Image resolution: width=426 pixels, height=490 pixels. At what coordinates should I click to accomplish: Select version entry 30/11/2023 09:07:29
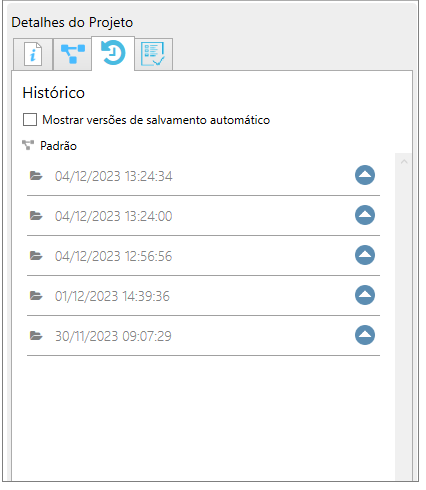[203, 336]
